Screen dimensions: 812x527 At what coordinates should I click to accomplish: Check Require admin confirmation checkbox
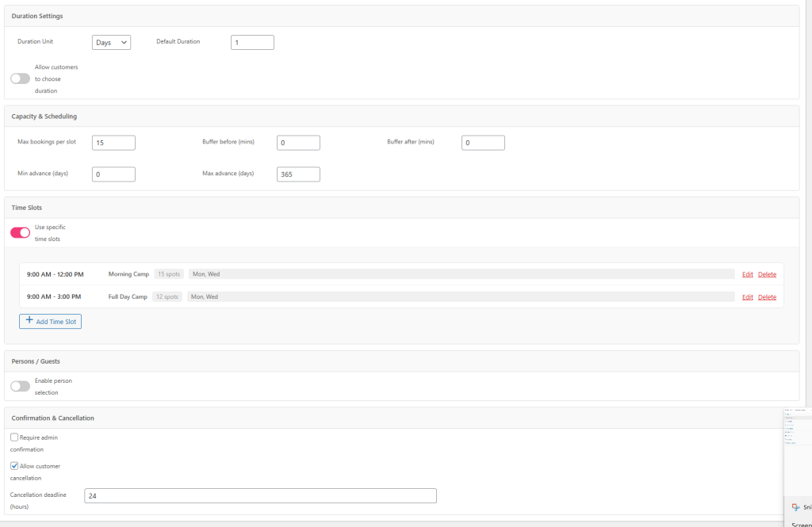coord(14,437)
